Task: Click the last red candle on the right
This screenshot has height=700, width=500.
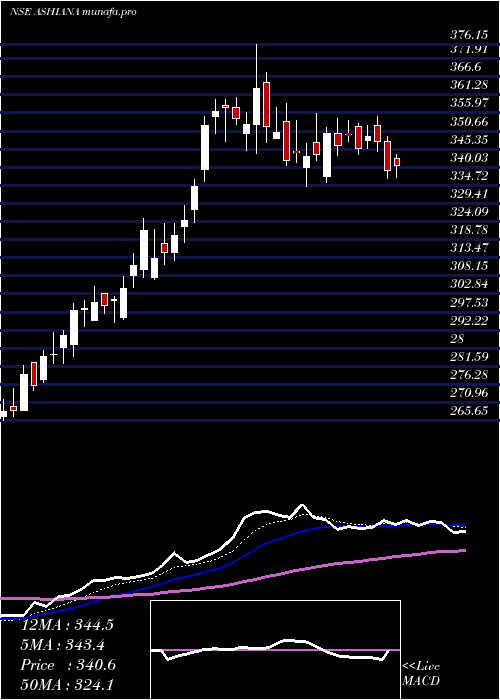Action: 397,162
